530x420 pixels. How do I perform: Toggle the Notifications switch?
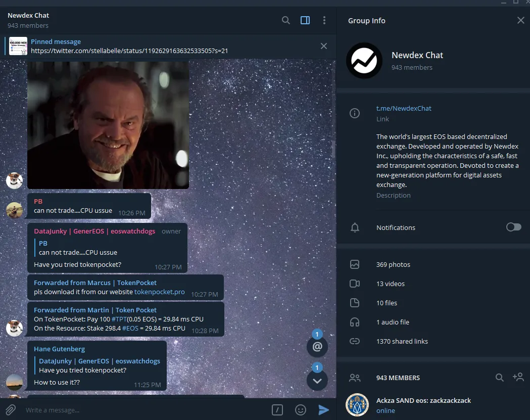(513, 227)
